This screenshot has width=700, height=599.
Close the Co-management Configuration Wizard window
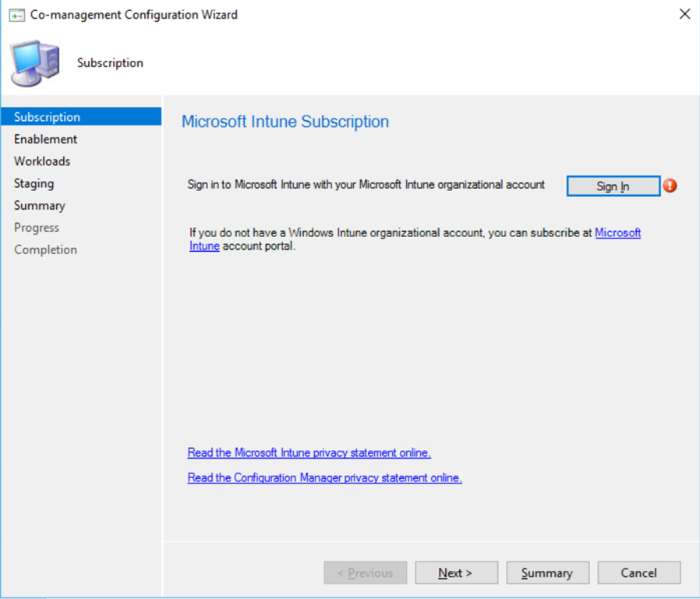684,14
